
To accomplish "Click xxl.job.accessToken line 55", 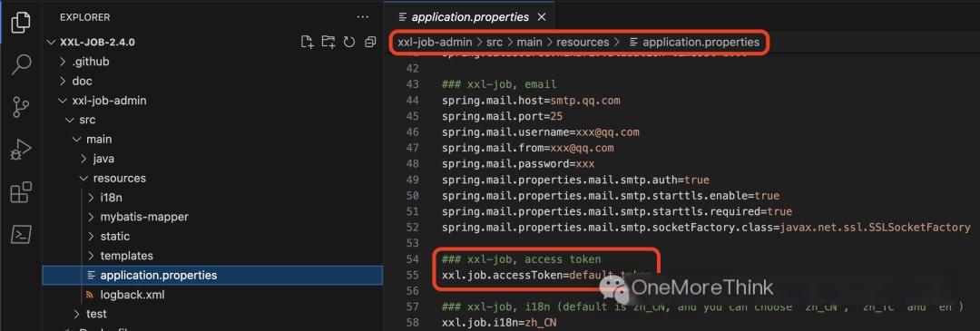I will pos(547,275).
